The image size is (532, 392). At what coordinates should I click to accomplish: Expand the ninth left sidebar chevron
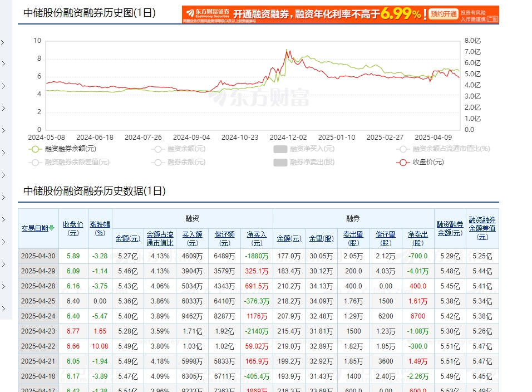pyautogui.click(x=3, y=219)
